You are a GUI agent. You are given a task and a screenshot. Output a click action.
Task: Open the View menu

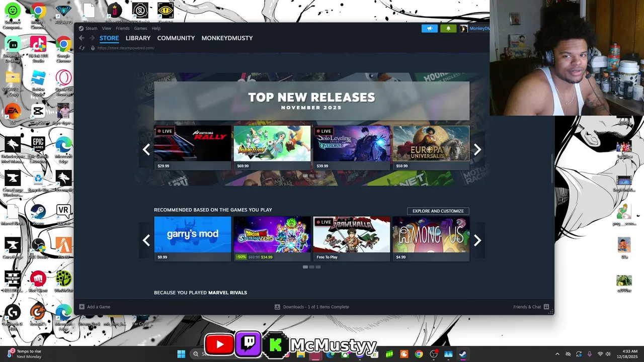pyautogui.click(x=107, y=29)
